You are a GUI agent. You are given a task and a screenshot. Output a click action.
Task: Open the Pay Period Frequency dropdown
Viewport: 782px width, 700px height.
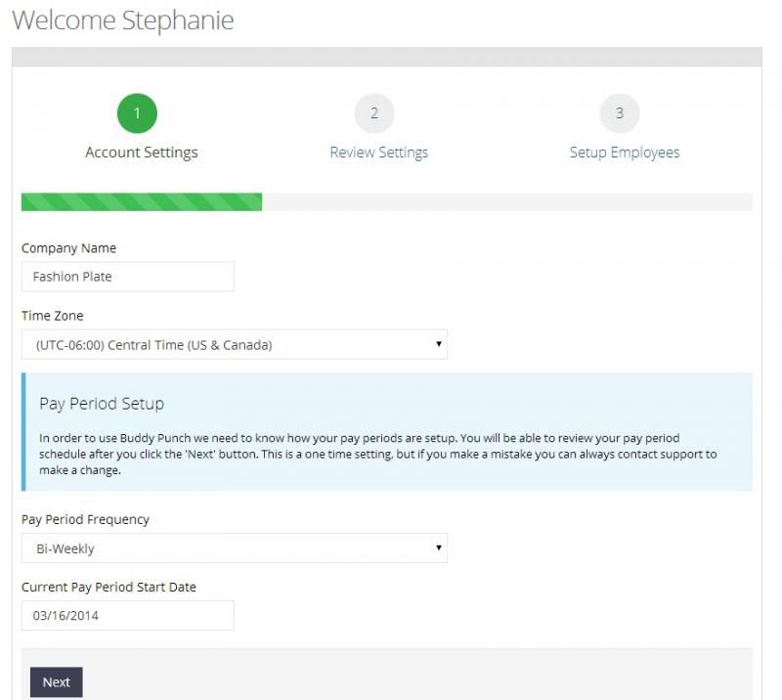[235, 547]
